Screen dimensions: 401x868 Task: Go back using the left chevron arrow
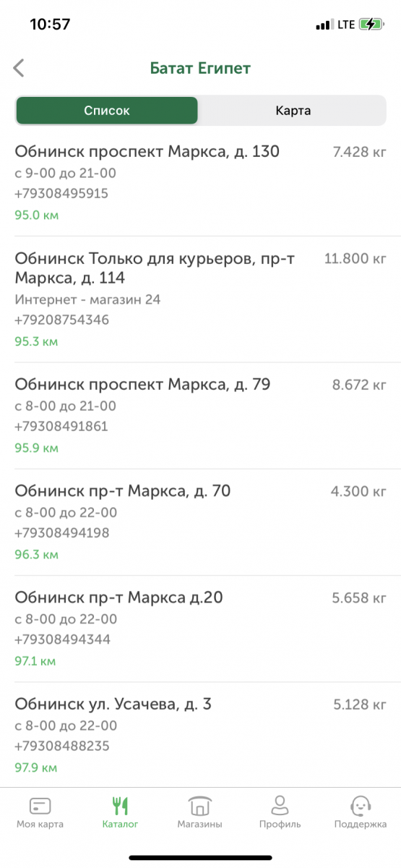point(19,69)
